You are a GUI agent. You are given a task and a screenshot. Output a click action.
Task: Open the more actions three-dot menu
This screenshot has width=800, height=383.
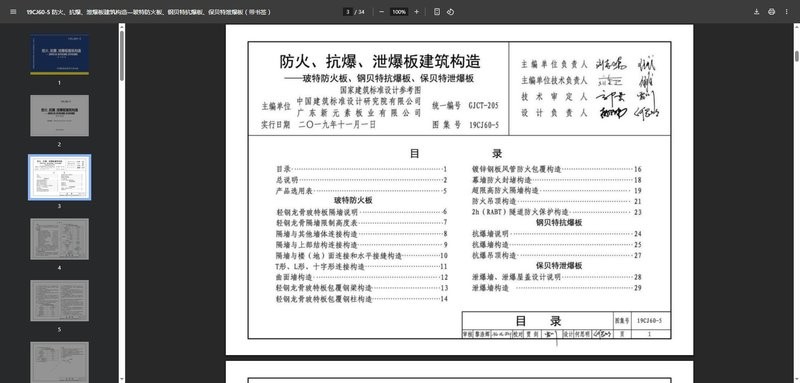786,12
